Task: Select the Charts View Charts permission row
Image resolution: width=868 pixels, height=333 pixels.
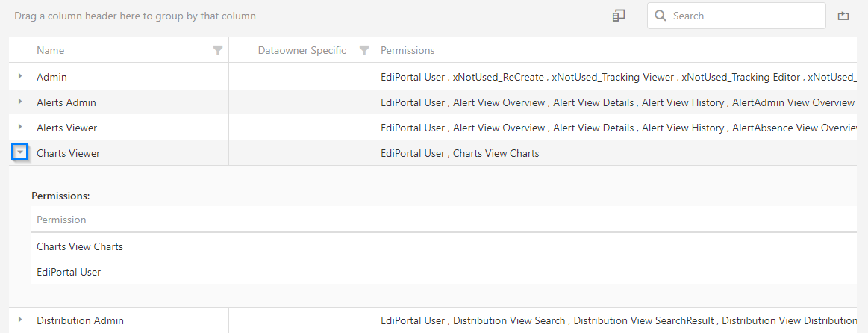Action: point(80,246)
